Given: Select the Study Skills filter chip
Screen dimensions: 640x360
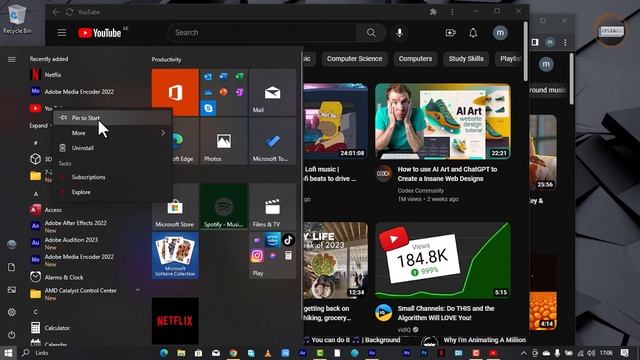Looking at the screenshot, I should coord(466,59).
